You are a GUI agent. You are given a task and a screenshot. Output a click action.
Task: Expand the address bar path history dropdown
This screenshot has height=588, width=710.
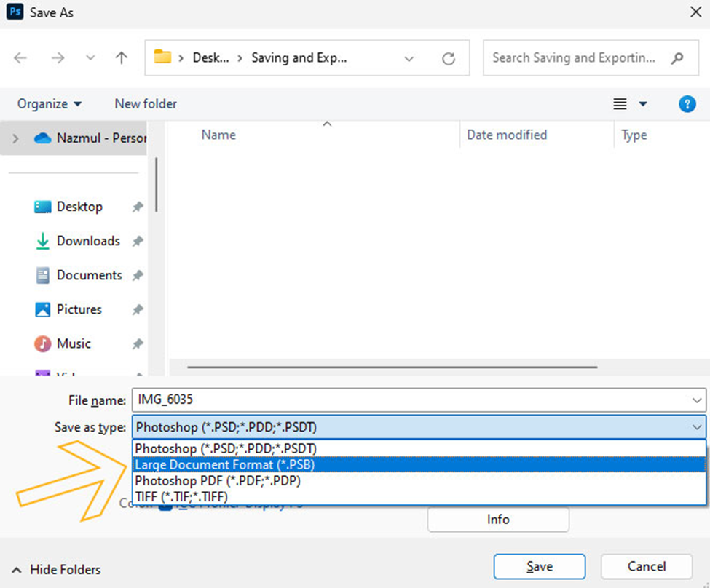coord(409,58)
